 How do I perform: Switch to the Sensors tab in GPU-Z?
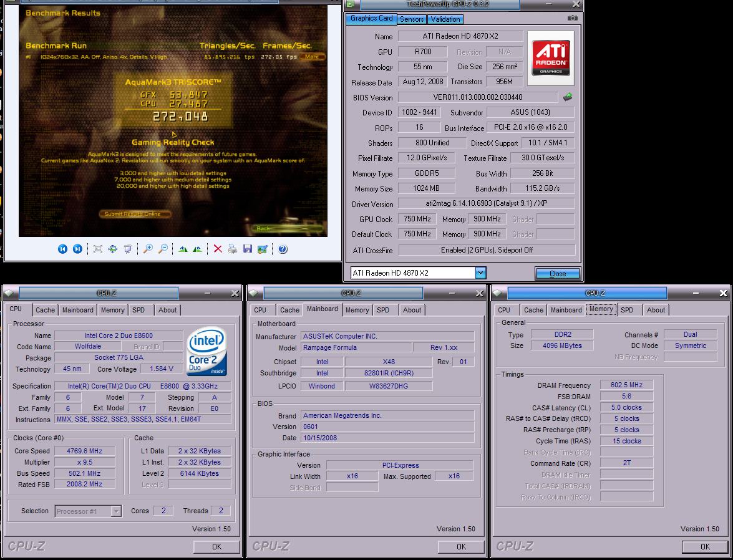[411, 19]
